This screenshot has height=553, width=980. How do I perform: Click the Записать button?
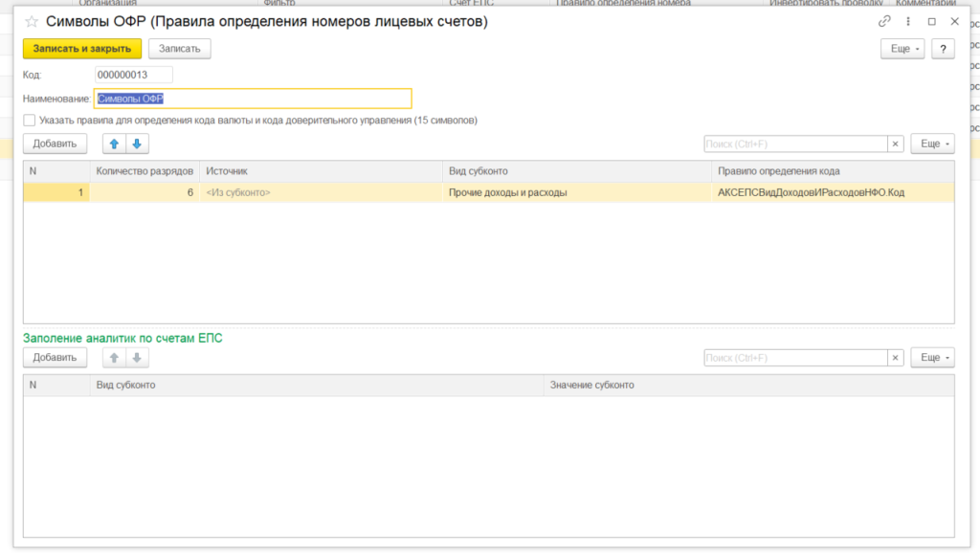(179, 49)
